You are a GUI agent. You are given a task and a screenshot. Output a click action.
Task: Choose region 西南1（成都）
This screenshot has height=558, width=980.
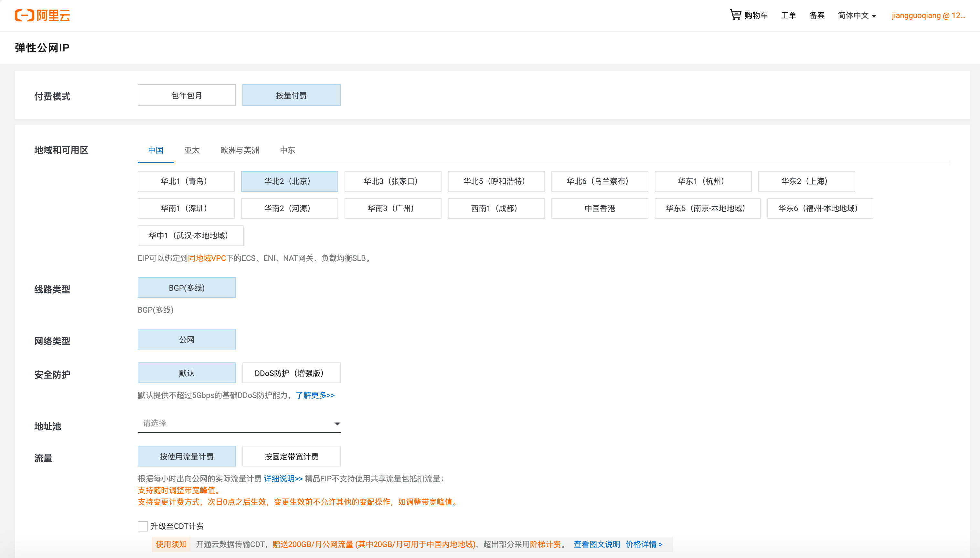coord(496,209)
